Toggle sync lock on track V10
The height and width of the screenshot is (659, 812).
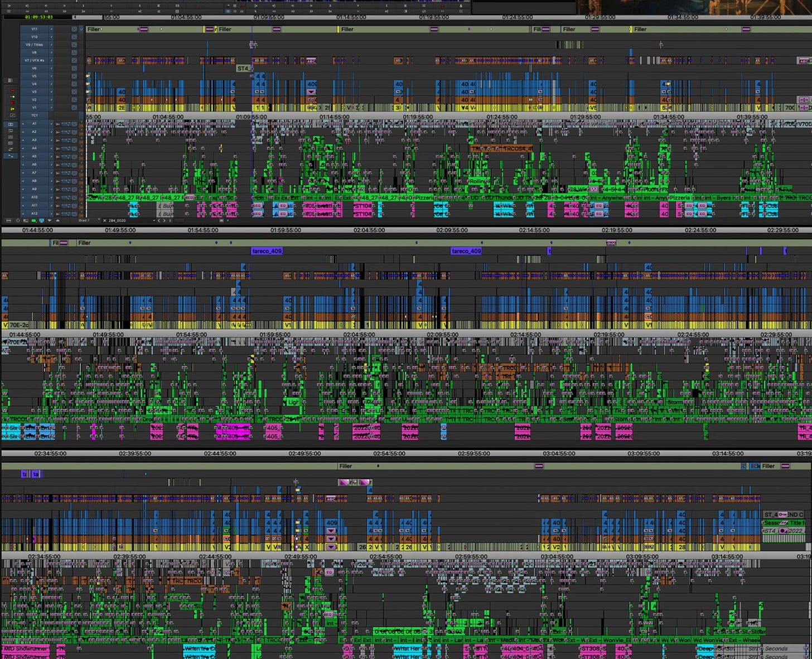coord(51,37)
